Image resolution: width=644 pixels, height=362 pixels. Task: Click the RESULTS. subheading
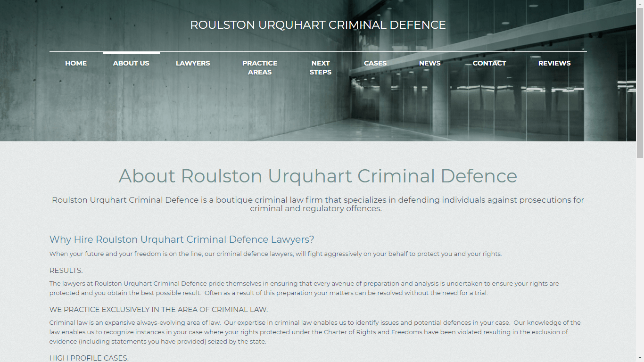click(66, 271)
